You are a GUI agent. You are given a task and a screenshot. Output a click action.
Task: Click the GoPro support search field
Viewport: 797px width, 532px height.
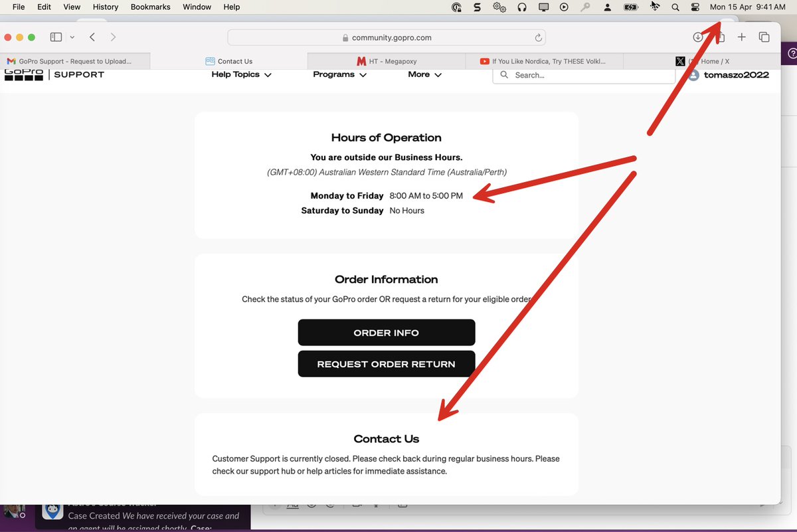pyautogui.click(x=584, y=75)
